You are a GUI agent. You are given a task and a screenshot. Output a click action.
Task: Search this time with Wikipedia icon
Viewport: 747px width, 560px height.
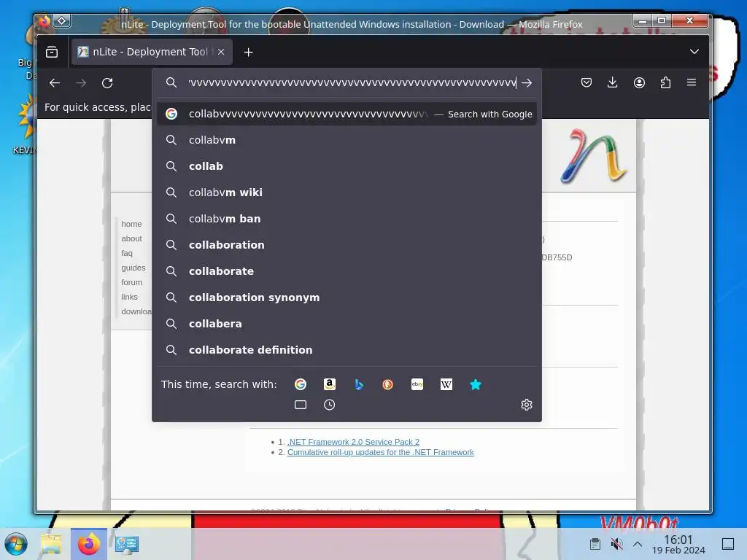[446, 384]
